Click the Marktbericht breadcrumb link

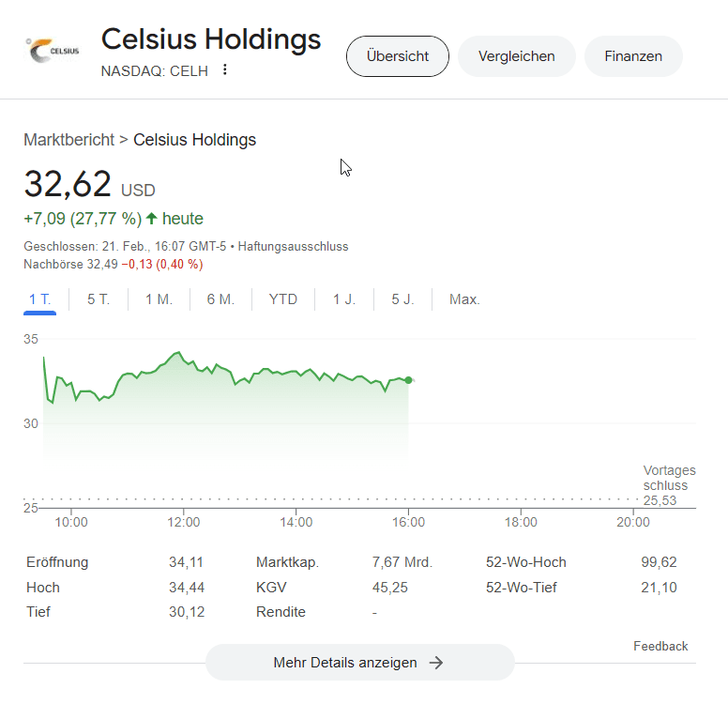pos(68,140)
